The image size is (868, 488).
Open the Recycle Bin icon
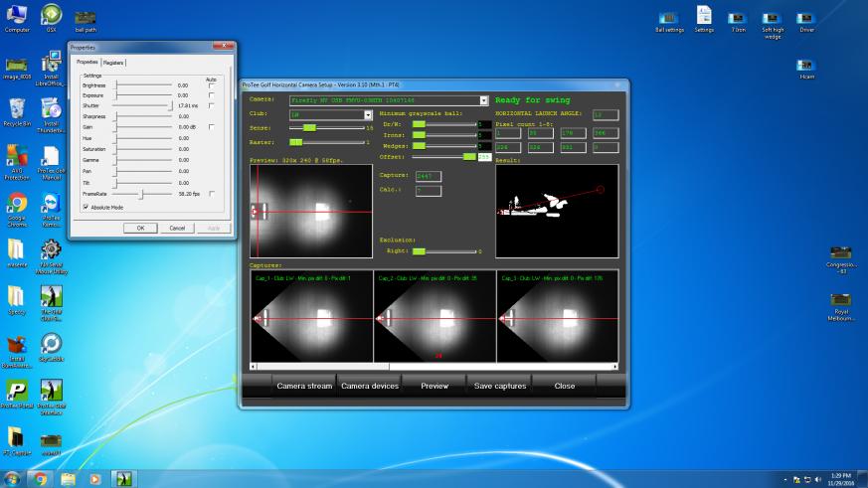pos(17,109)
